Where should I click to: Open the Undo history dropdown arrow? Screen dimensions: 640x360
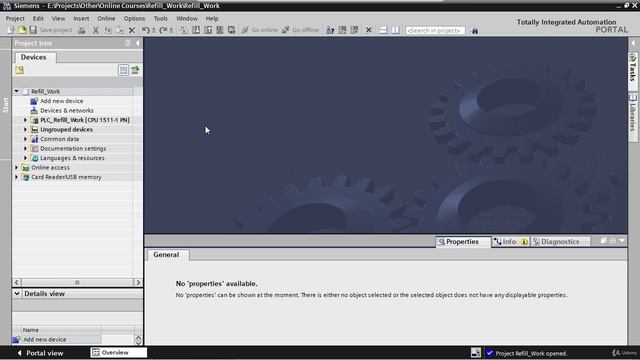tap(154, 30)
